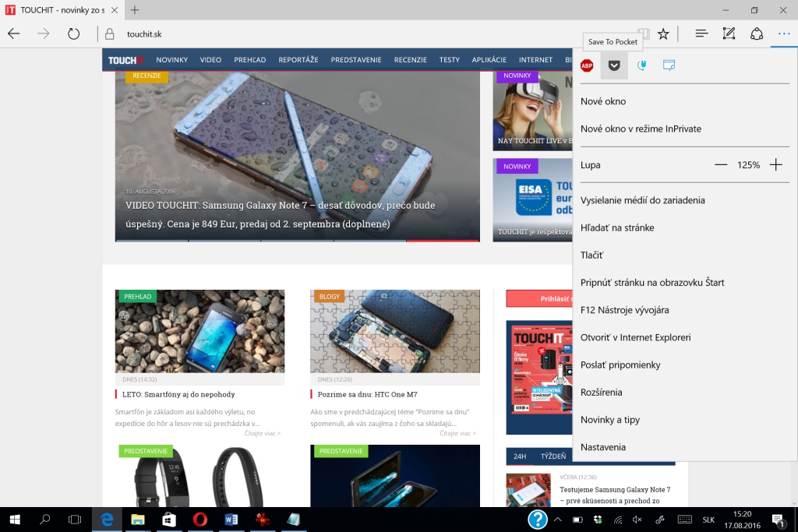Decrease zoom with the Lupa minus button

(x=721, y=165)
